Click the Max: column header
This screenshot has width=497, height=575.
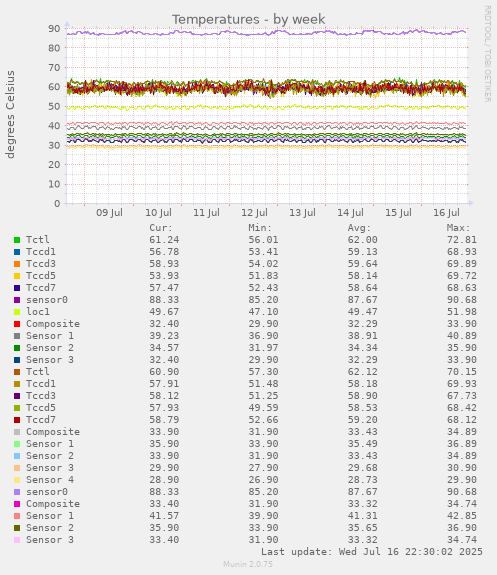[458, 228]
